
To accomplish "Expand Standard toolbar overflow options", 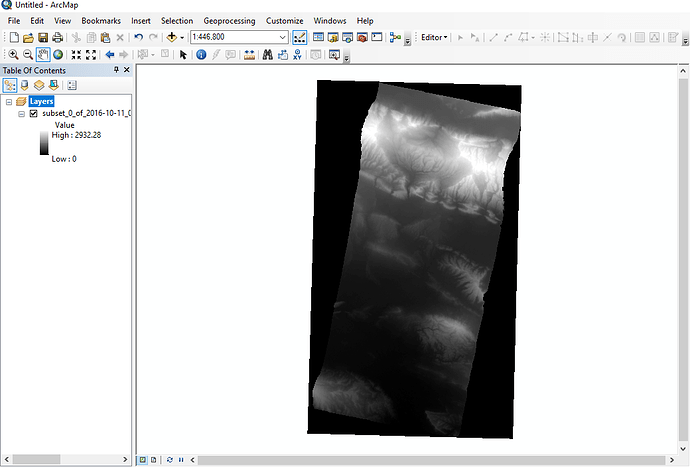I will click(407, 41).
